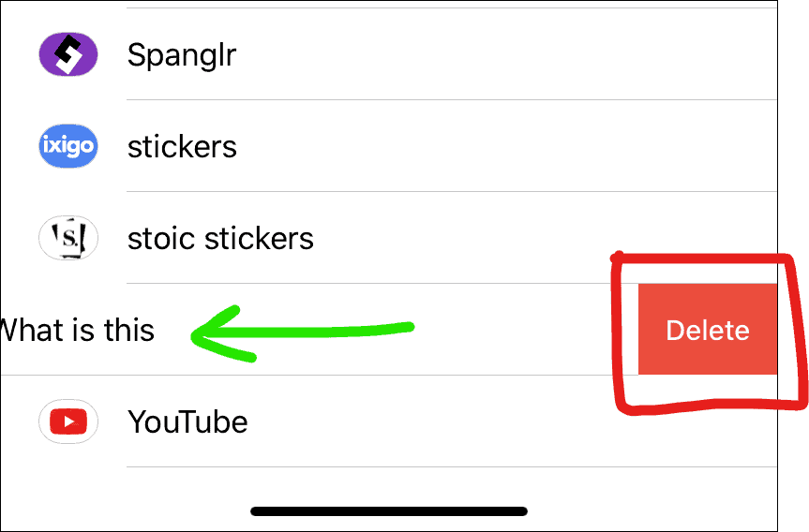Tap the purple Spanglr app icon
The width and height of the screenshot is (809, 532).
click(x=68, y=54)
